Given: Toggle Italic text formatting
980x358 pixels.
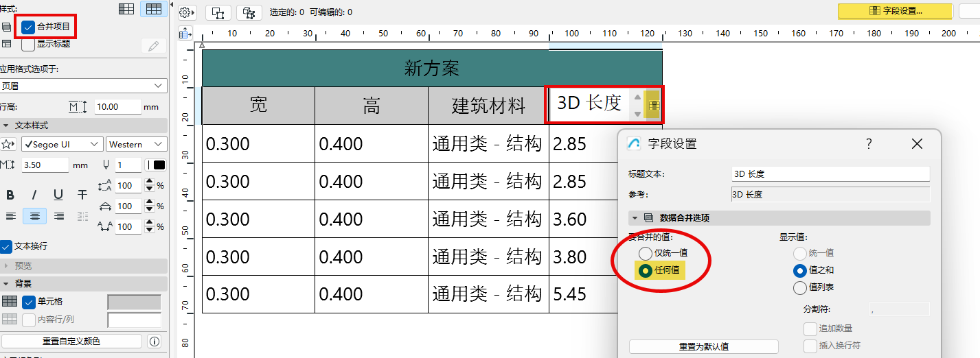Looking at the screenshot, I should [34, 195].
